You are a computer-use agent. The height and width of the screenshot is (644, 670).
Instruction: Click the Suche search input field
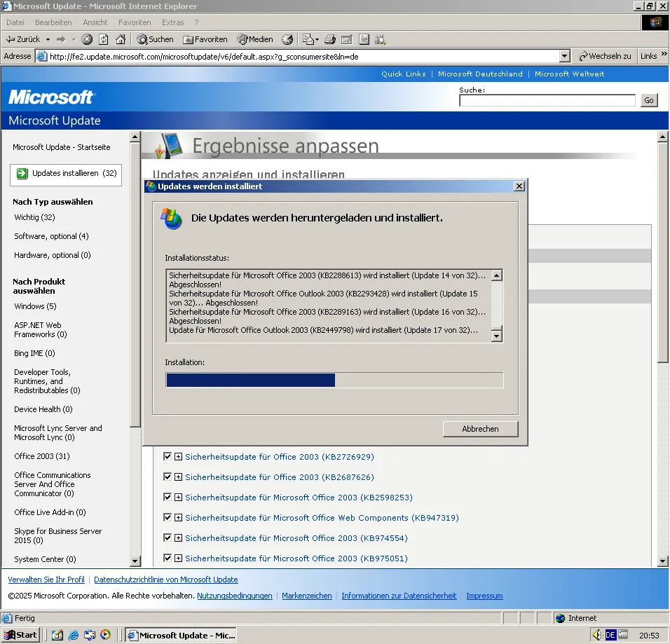[x=547, y=100]
